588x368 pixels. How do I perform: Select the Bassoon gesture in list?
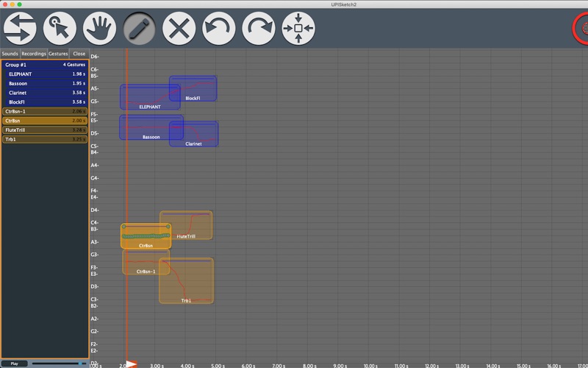46,83
